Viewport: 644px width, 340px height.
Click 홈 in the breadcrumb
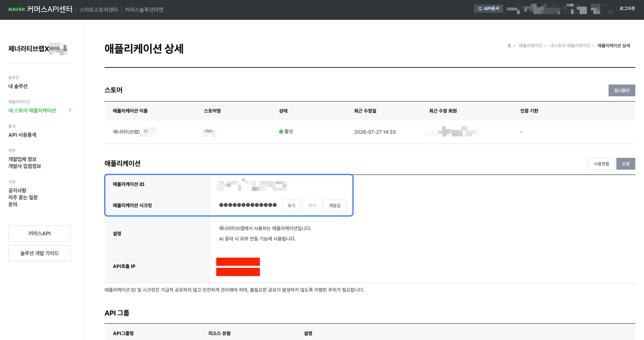click(x=509, y=45)
